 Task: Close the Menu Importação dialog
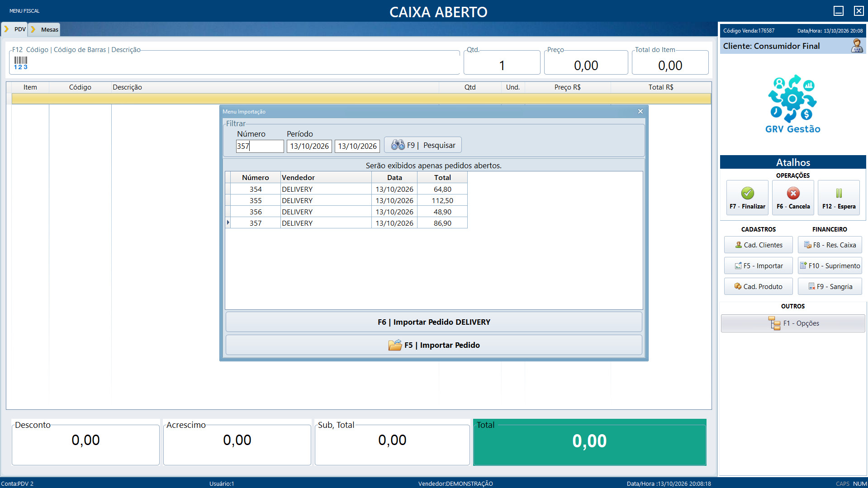coord(640,111)
